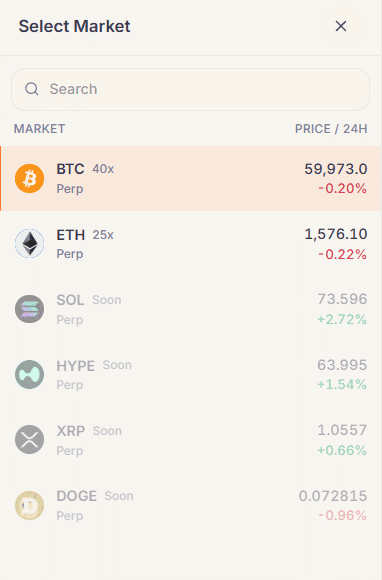The height and width of the screenshot is (580, 382).
Task: Click the Solana coin icon
Action: (x=30, y=309)
